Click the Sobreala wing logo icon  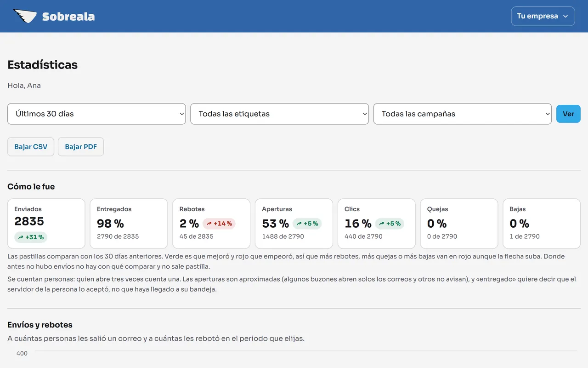tap(25, 17)
